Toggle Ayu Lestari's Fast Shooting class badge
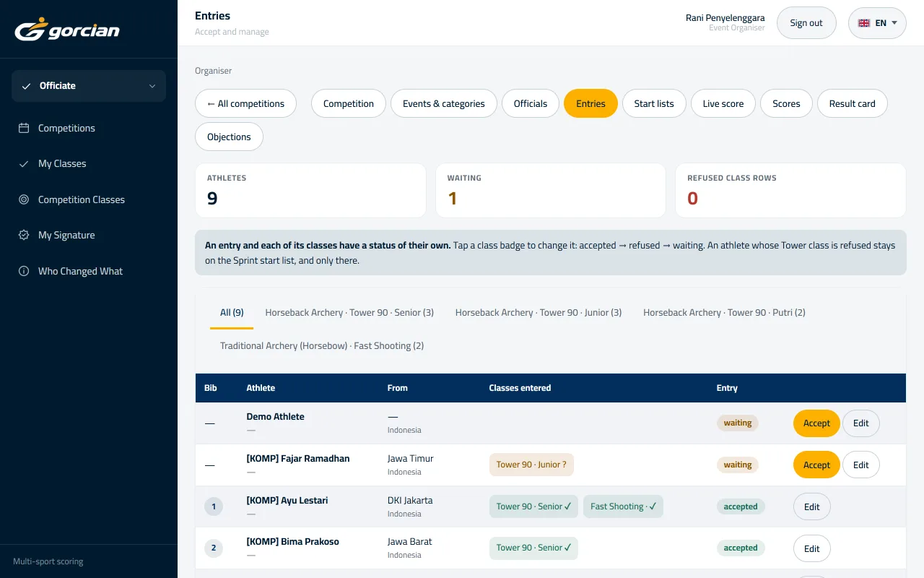 coord(623,506)
